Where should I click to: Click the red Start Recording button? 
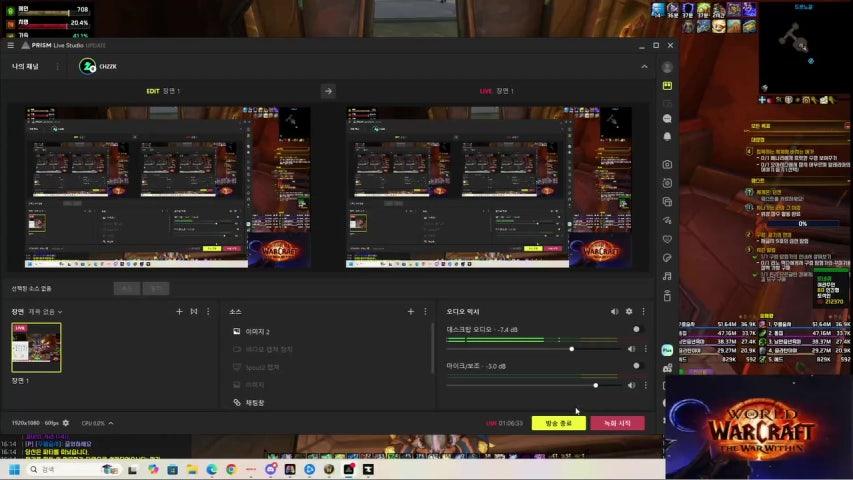click(x=617, y=423)
